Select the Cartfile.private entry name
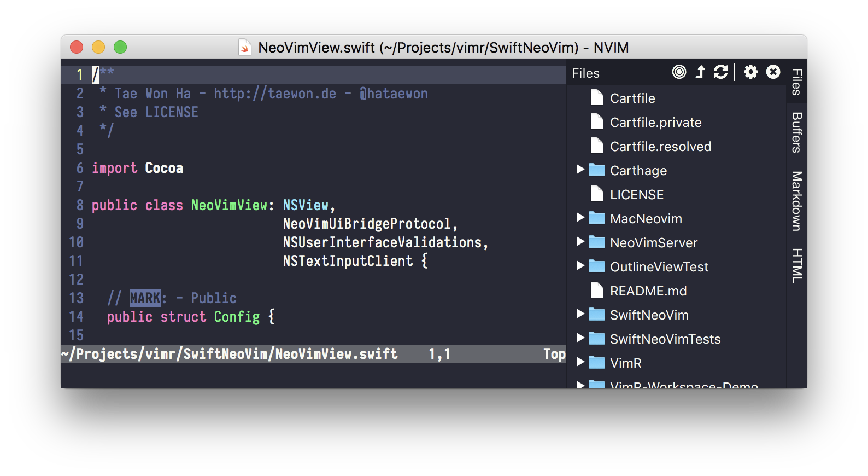Image resolution: width=868 pixels, height=476 pixels. [656, 123]
